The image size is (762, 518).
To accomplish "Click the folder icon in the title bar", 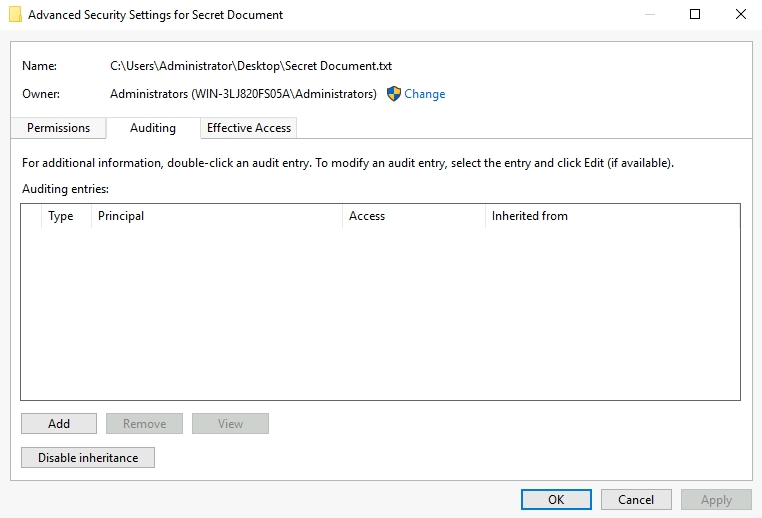I will point(15,15).
